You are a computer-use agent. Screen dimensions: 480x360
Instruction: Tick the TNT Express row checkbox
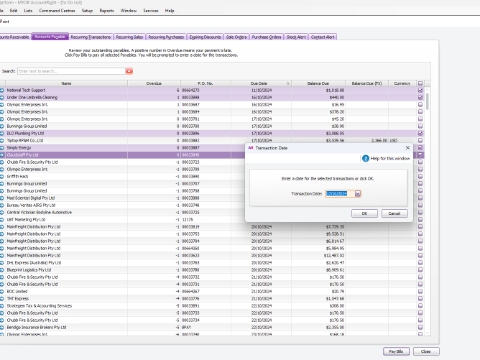tap(420, 299)
